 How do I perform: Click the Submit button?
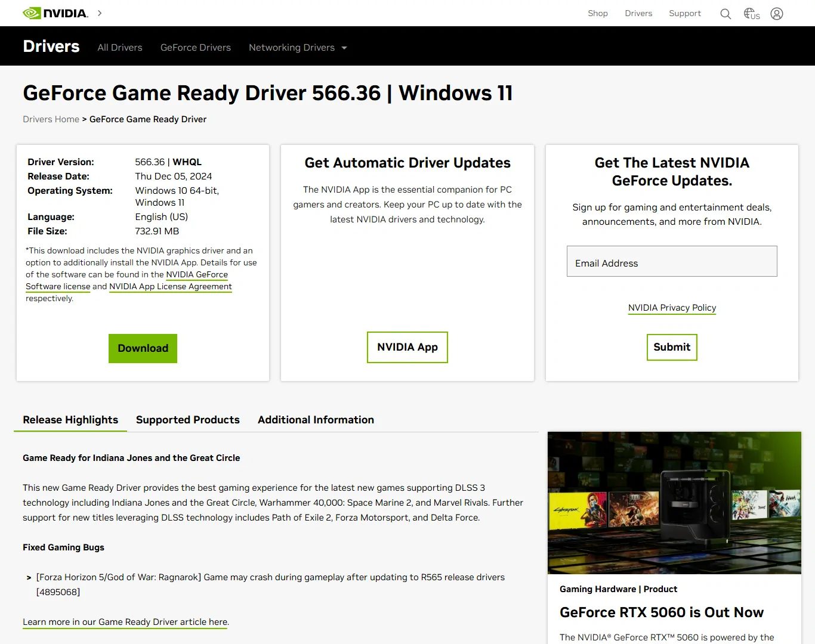click(672, 347)
